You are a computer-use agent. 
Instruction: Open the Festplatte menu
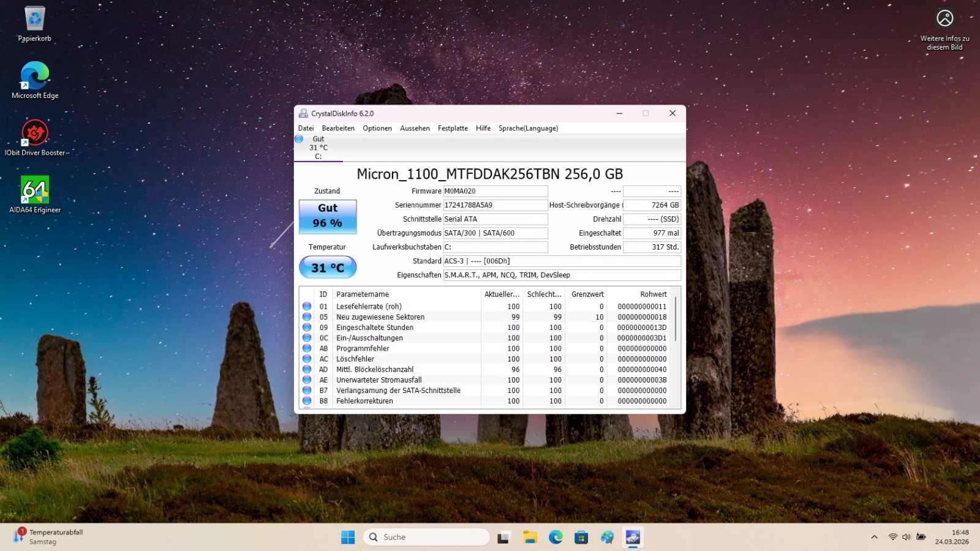click(453, 128)
